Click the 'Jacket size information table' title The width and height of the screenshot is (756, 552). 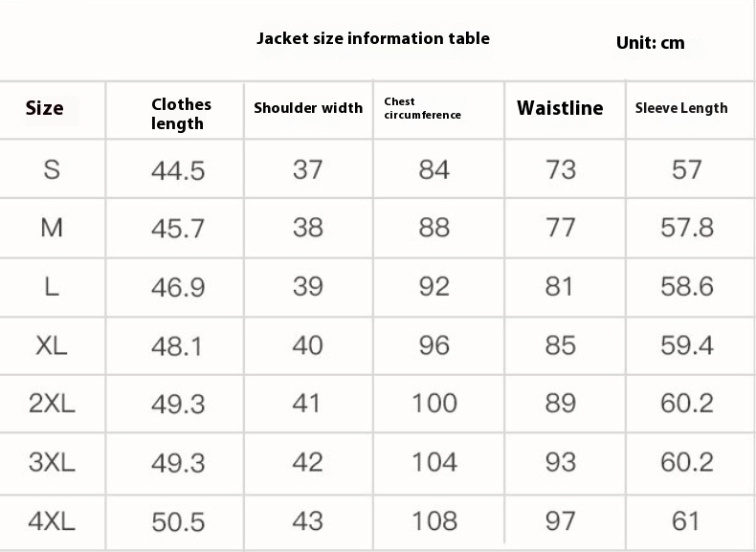[x=372, y=38]
